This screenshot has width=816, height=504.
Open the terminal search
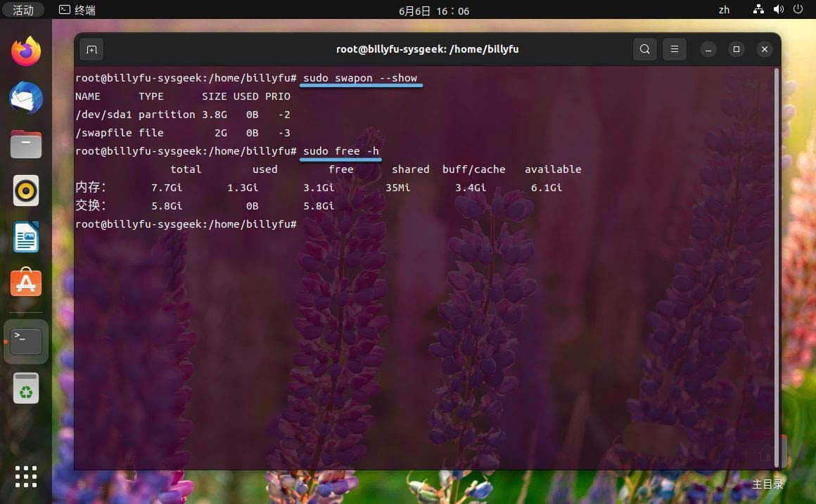coord(644,49)
